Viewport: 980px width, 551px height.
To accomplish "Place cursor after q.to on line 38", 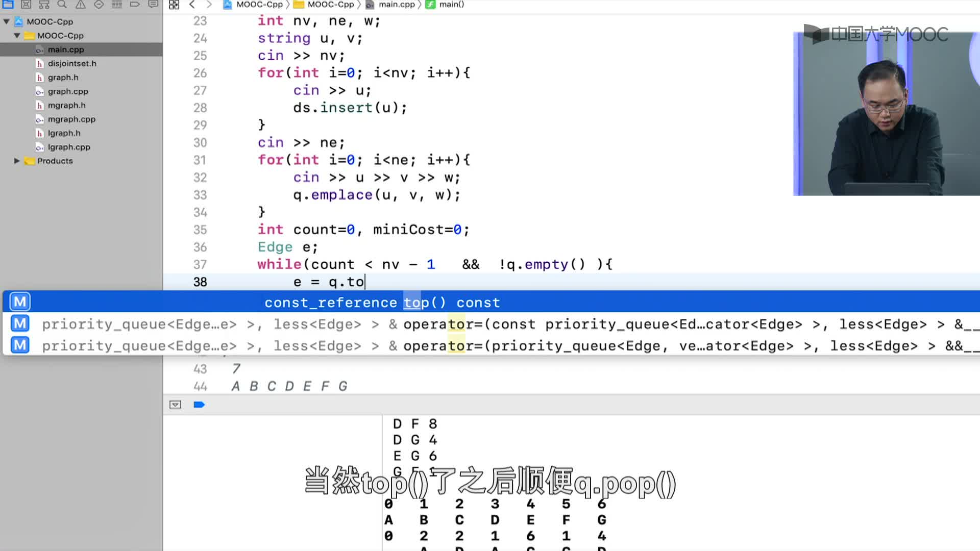I will point(365,282).
